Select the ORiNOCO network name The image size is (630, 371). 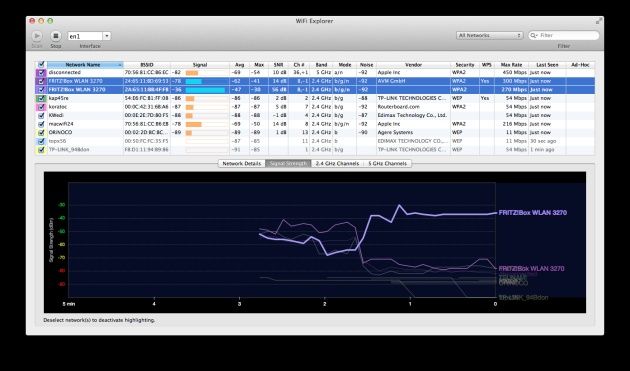pyautogui.click(x=60, y=133)
